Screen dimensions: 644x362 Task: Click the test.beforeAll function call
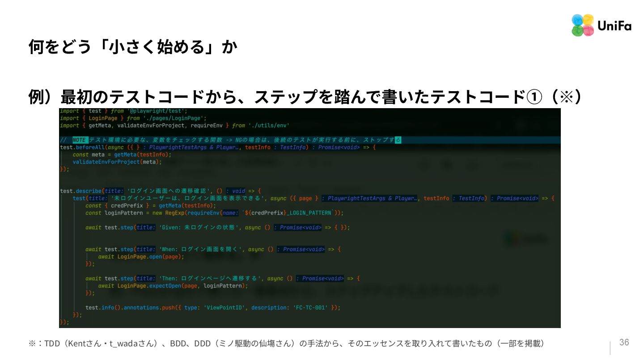pos(82,147)
